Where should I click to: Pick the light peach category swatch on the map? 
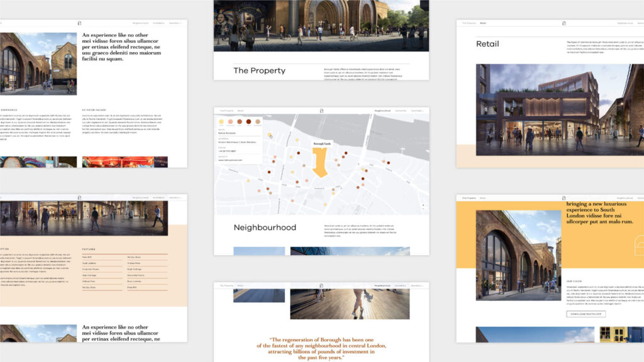pyautogui.click(x=231, y=121)
